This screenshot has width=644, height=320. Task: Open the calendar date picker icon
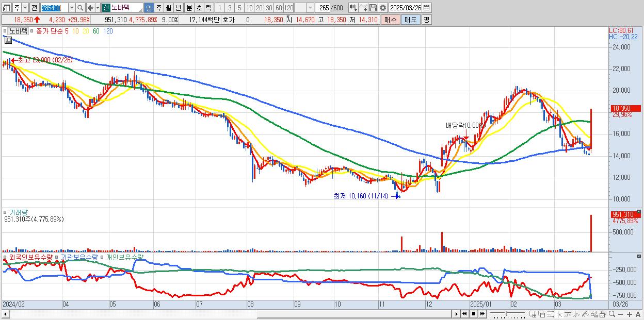tap(427, 8)
